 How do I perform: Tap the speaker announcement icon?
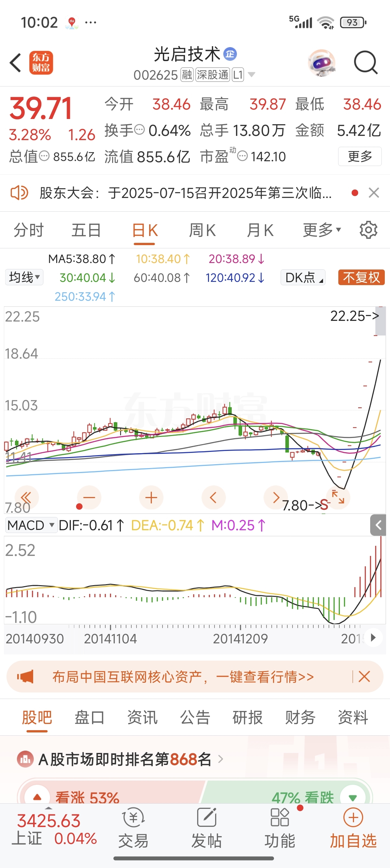(x=19, y=193)
